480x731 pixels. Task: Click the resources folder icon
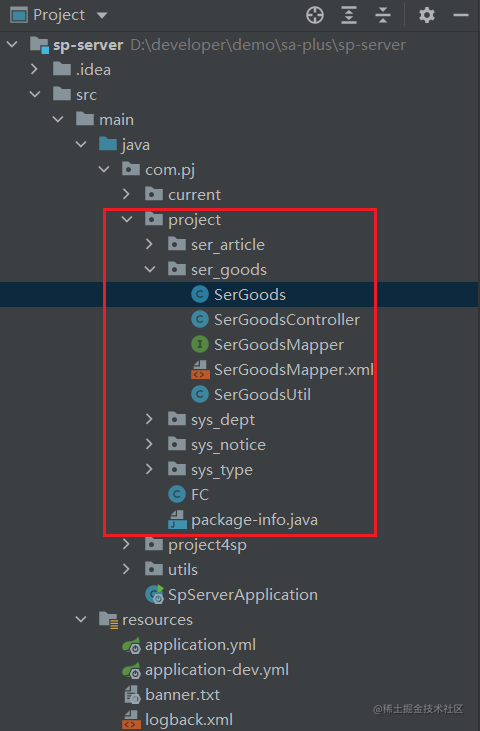click(109, 620)
